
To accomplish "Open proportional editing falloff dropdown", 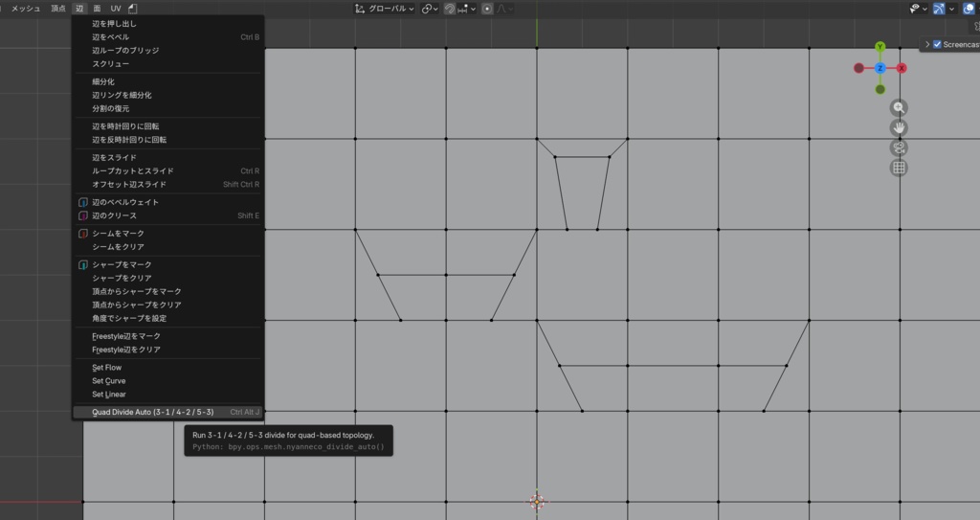I will click(x=505, y=9).
